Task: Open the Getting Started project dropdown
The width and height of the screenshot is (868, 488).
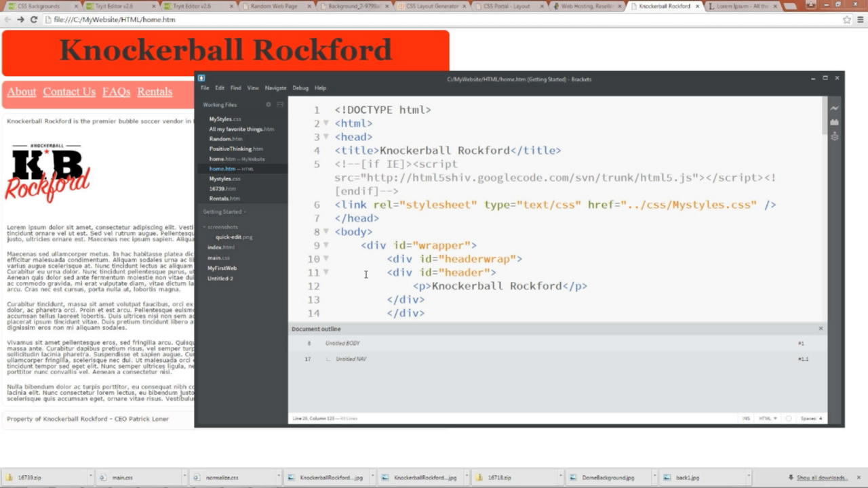Action: click(x=224, y=212)
